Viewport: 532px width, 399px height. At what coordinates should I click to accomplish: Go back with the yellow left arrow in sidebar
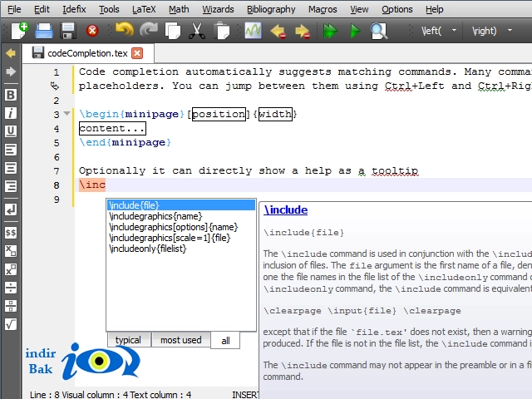point(11,53)
